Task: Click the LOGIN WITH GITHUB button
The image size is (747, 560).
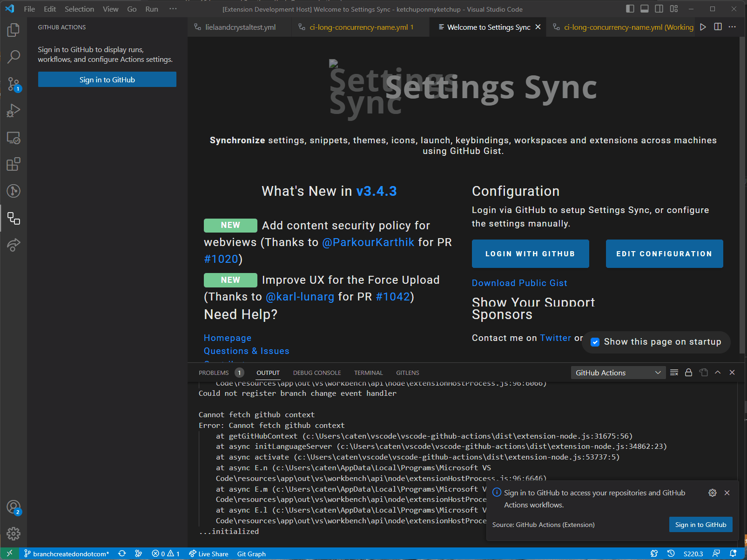Action: (530, 254)
